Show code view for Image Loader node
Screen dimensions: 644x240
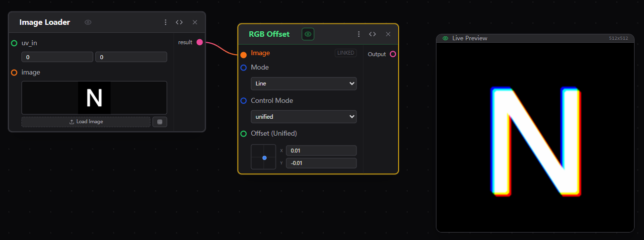pyautogui.click(x=179, y=22)
